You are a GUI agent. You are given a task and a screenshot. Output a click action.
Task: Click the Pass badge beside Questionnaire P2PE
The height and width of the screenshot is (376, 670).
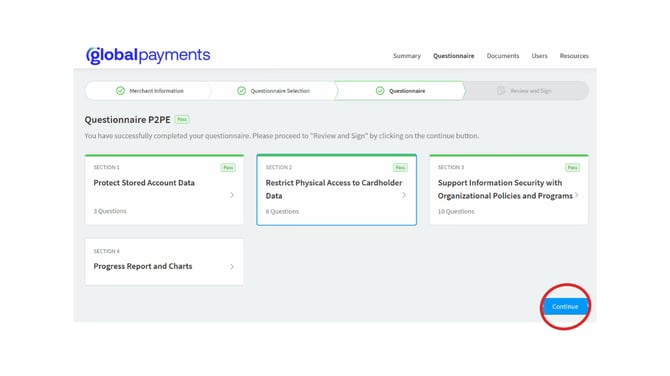[x=182, y=120]
